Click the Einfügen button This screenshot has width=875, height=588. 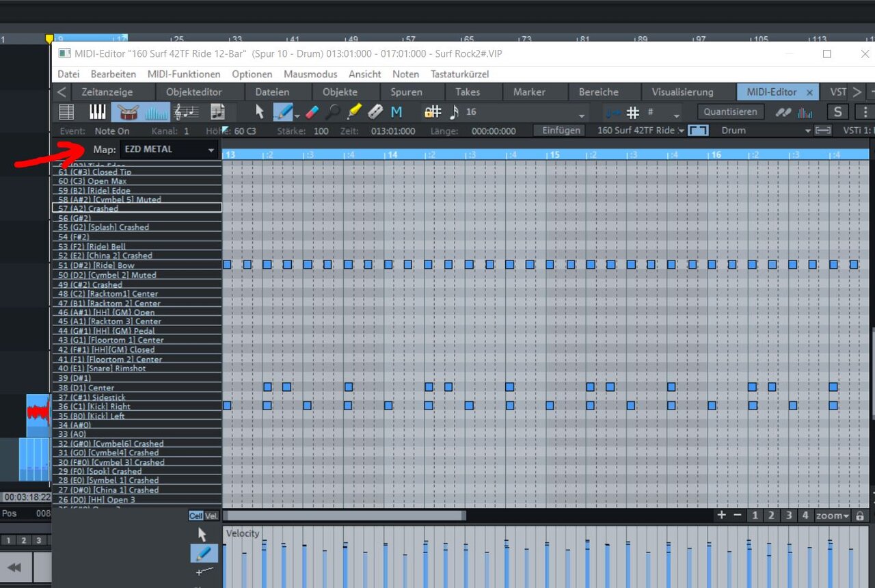click(x=561, y=130)
